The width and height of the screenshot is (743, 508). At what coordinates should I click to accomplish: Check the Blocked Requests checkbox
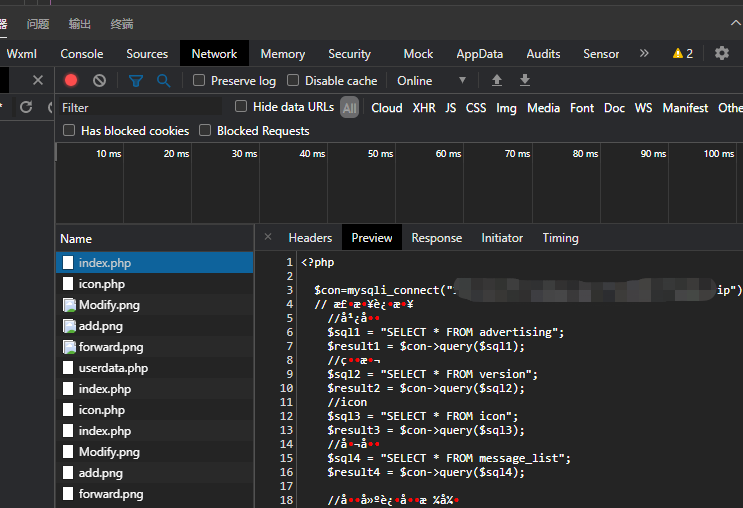pyautogui.click(x=205, y=130)
